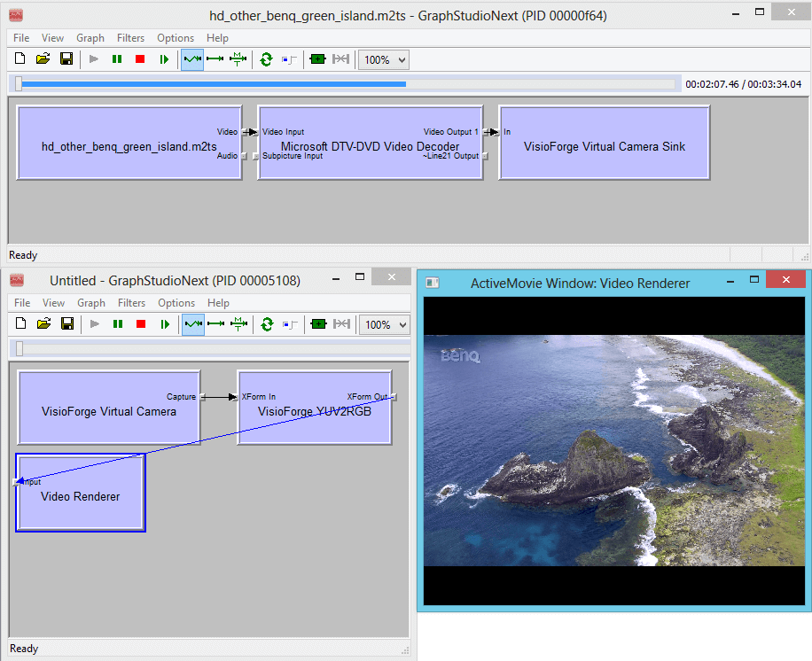812x661 pixels.
Task: Toggle highlighted connection mode in Untitled window toolbar
Action: (x=193, y=324)
